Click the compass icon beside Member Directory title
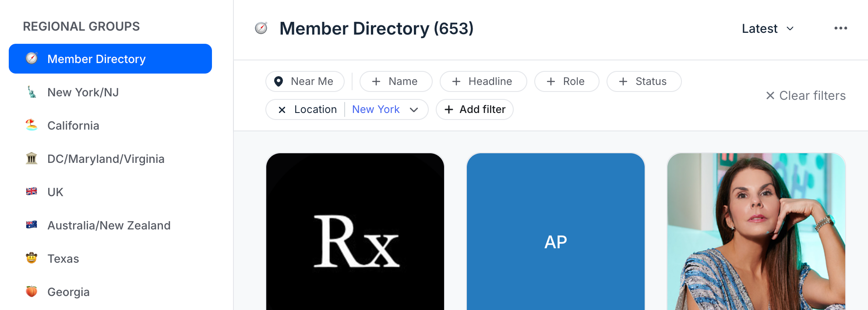868x310 pixels. pos(261,28)
